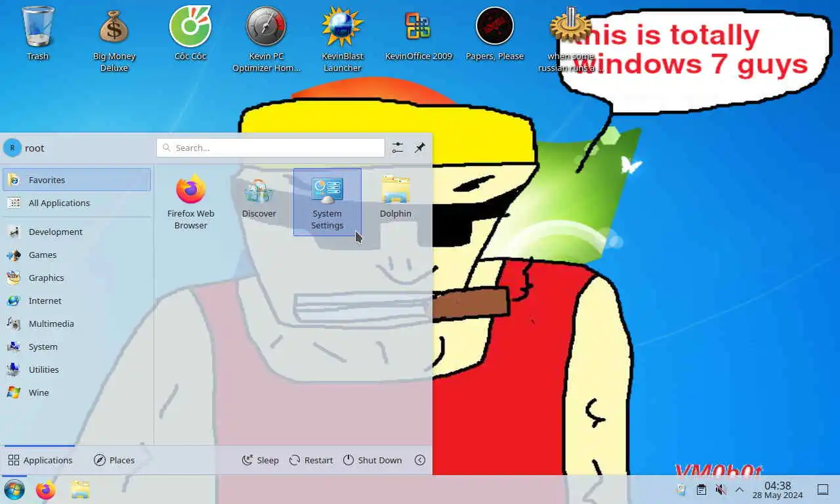Click the Restart button
840x504 pixels.
[311, 460]
